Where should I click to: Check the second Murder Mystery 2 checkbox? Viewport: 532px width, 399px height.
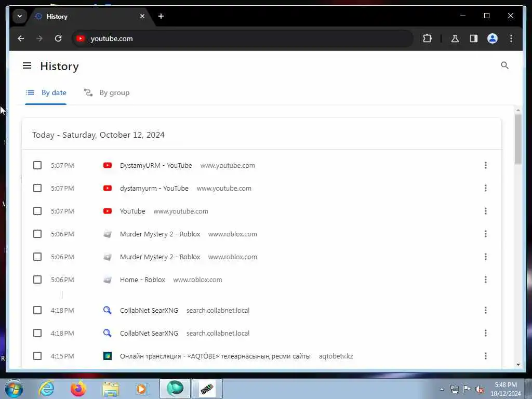tap(37, 257)
